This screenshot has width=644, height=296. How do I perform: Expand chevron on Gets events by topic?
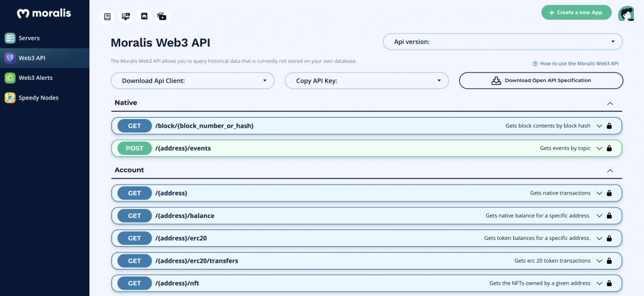[x=599, y=148]
